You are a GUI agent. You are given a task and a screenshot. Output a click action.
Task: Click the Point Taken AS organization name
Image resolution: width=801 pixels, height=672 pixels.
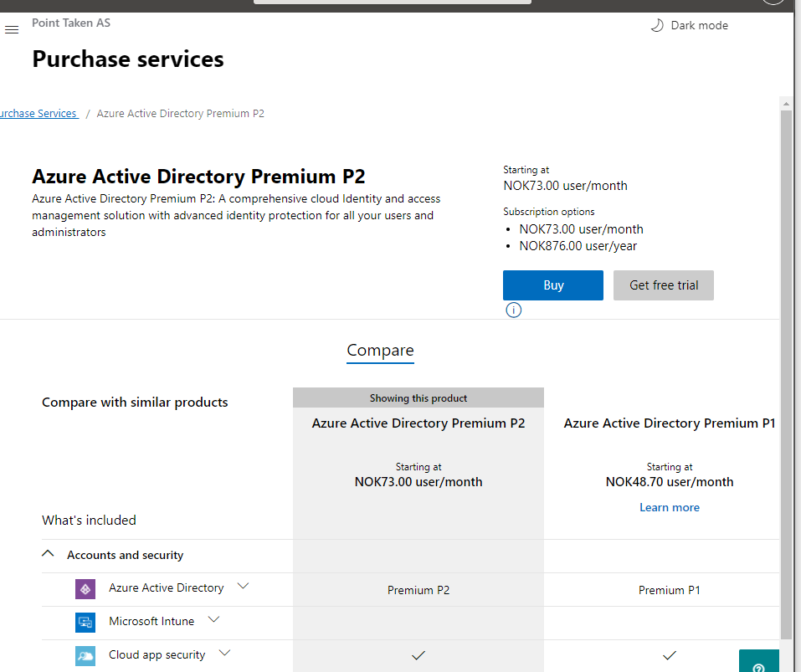71,23
